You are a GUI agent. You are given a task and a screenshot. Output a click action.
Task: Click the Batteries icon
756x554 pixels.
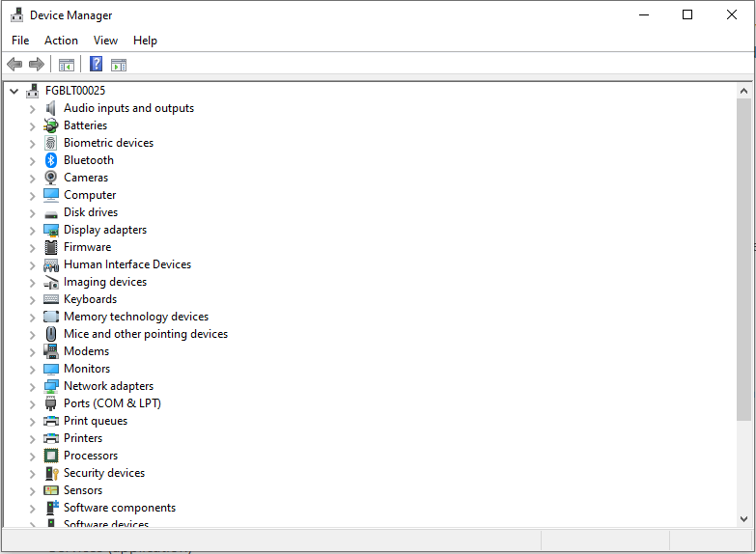pyautogui.click(x=50, y=125)
